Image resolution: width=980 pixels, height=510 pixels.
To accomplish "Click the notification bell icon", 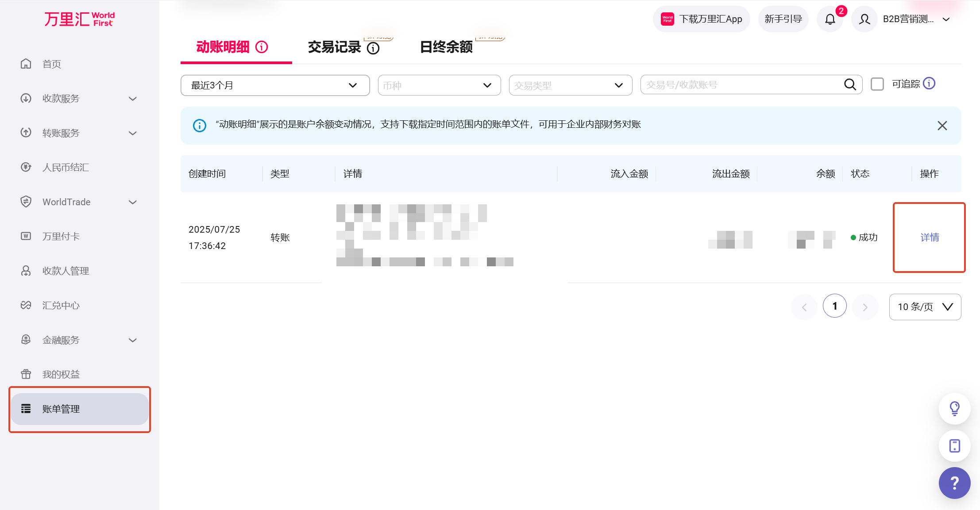I will 830,19.
